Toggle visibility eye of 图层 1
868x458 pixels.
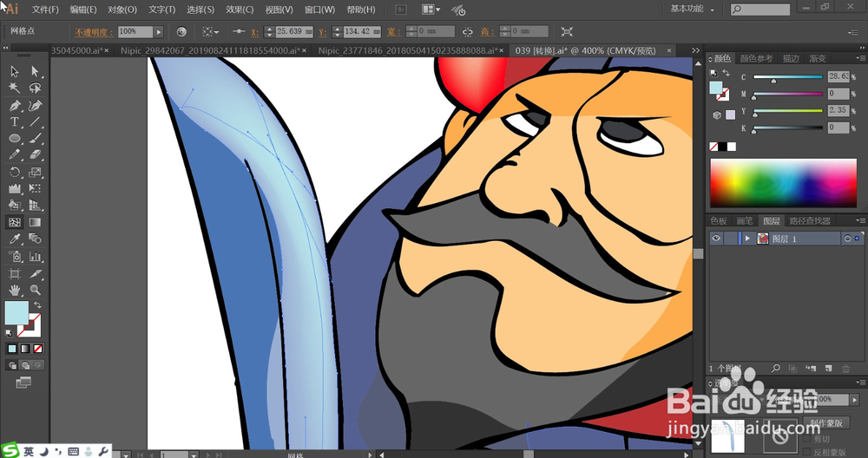[x=716, y=239]
